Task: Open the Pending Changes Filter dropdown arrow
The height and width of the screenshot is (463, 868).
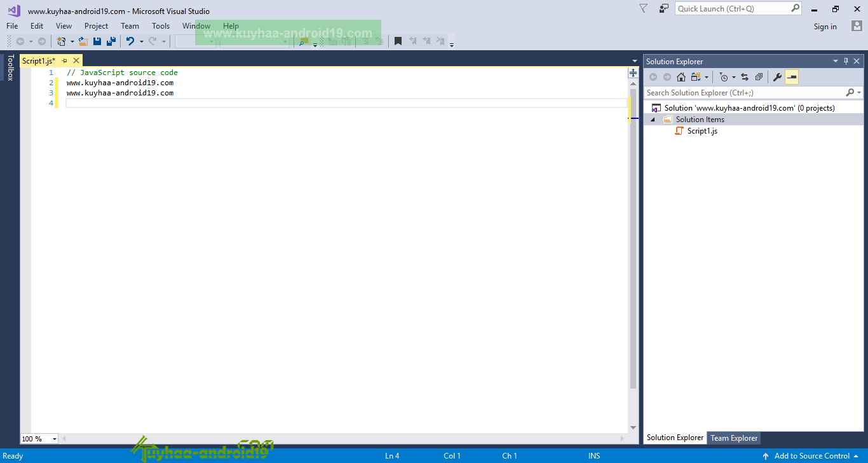Action: click(734, 77)
